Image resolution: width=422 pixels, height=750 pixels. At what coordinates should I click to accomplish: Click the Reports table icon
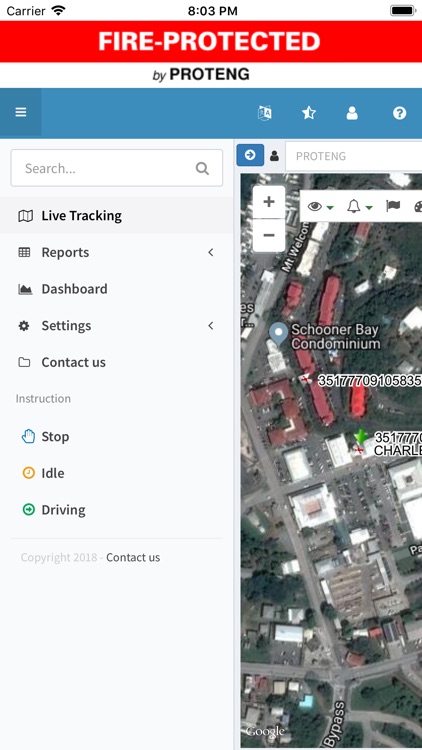(24, 252)
